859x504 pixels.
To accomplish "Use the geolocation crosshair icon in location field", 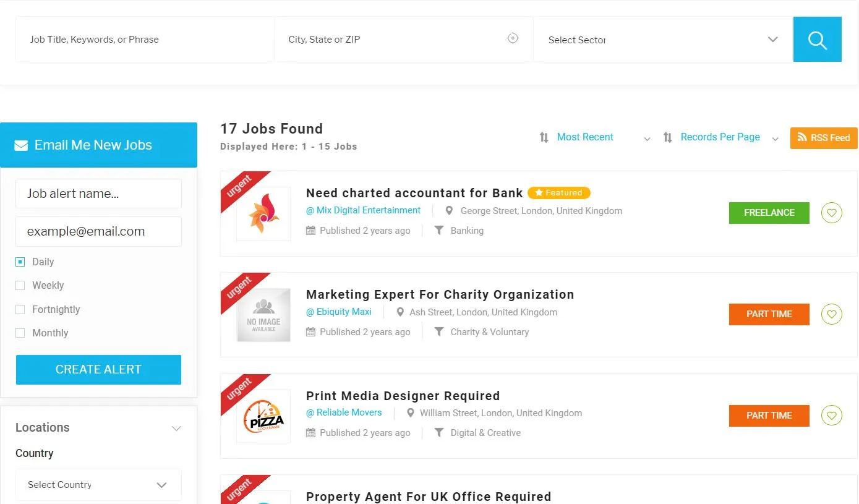I will pos(512,38).
